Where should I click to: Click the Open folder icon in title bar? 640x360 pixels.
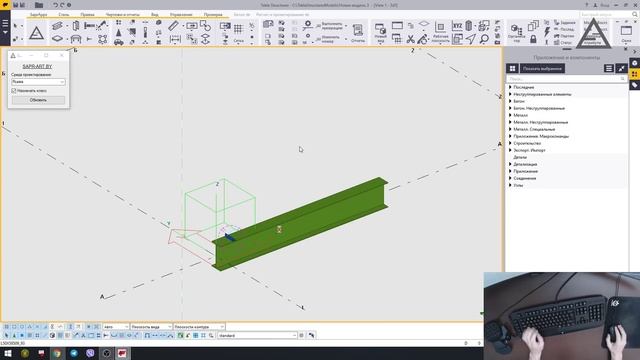(x=39, y=5)
